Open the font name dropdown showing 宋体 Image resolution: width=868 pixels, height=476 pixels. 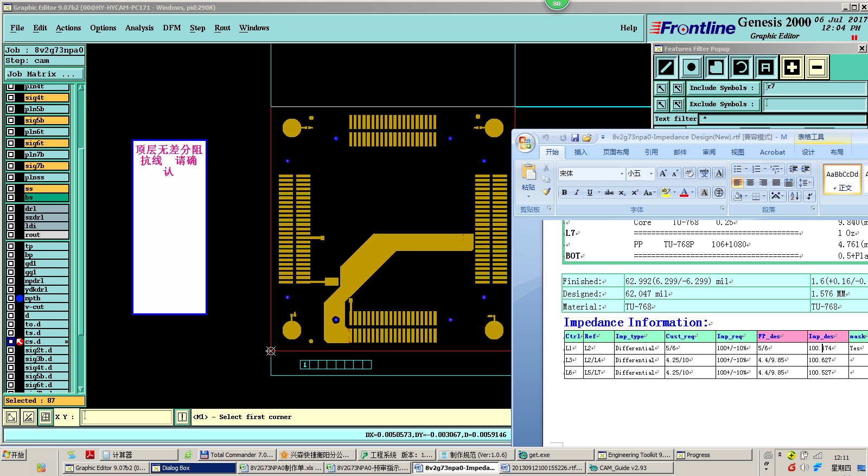622,173
